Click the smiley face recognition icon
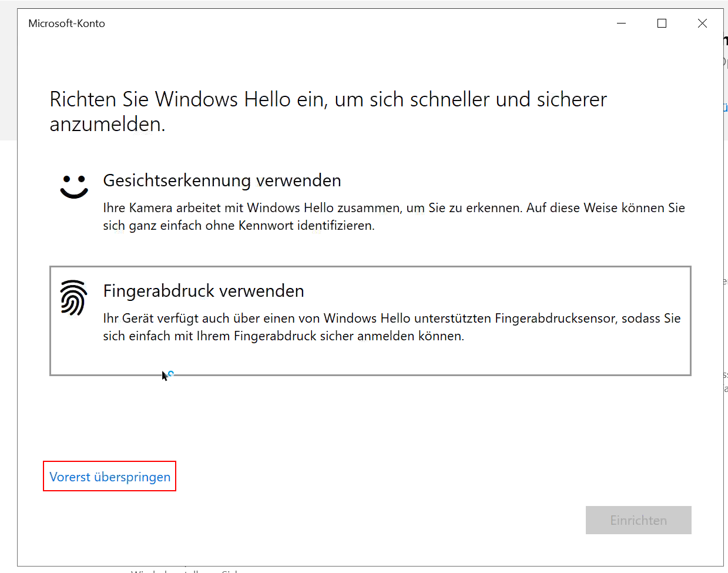 (x=74, y=186)
